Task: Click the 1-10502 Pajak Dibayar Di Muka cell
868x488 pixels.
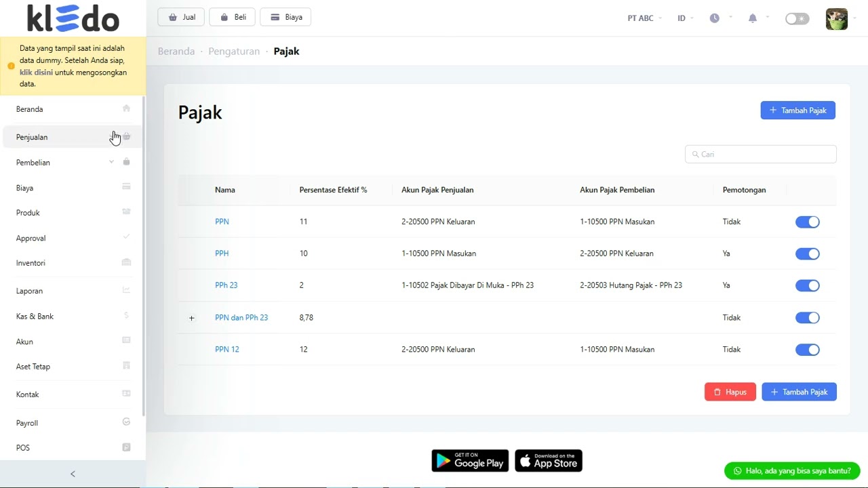Action: [x=467, y=285]
